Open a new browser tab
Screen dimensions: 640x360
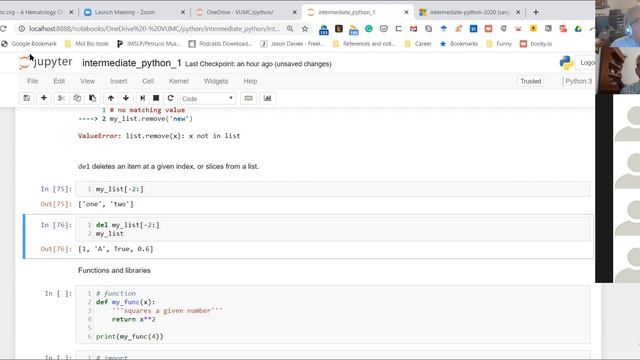pos(536,12)
